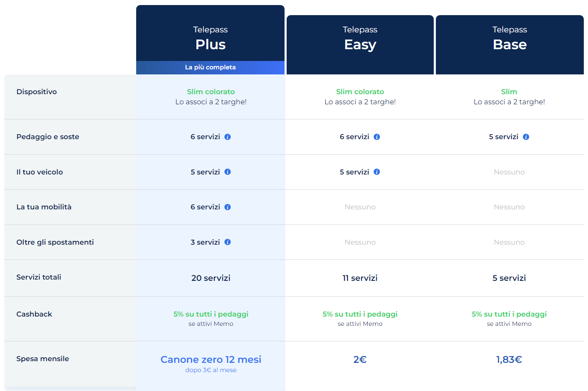The image size is (588, 391).
Task: Click "Nessuno" for Base La tua mobilità
Action: coord(509,207)
